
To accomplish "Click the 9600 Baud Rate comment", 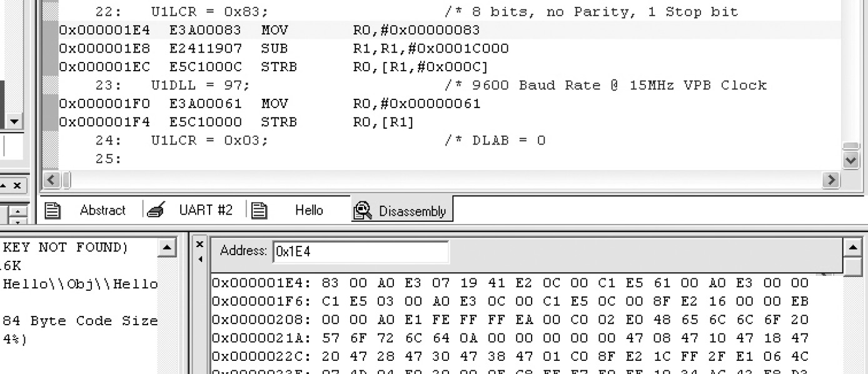I will coord(605,85).
